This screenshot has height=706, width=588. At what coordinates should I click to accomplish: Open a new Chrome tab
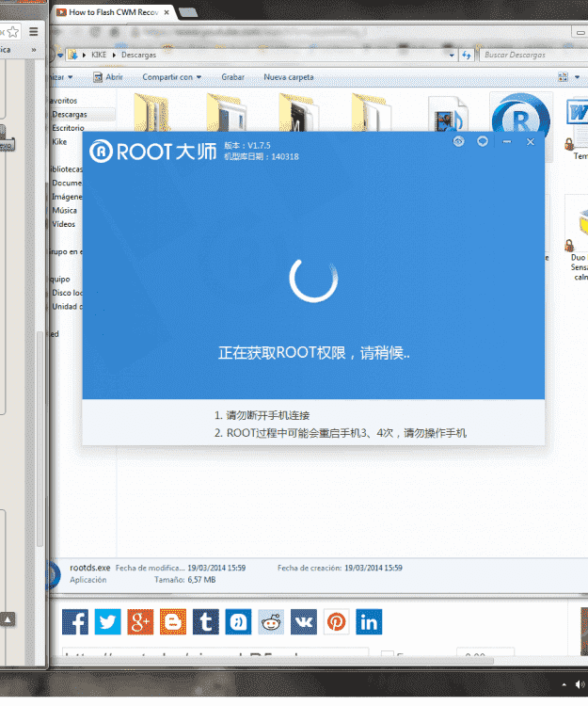(188, 12)
